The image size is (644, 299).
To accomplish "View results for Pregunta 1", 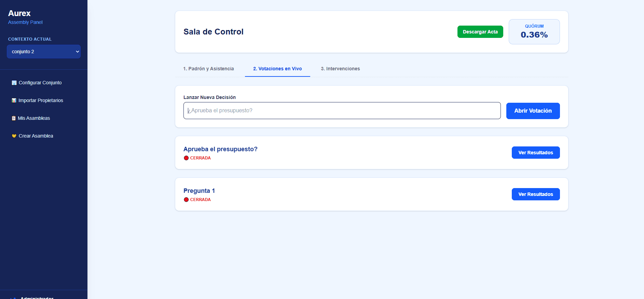I will [536, 194].
